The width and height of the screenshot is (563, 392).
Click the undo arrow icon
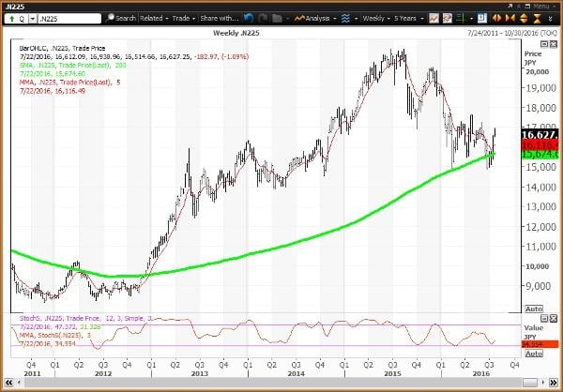(x=249, y=17)
